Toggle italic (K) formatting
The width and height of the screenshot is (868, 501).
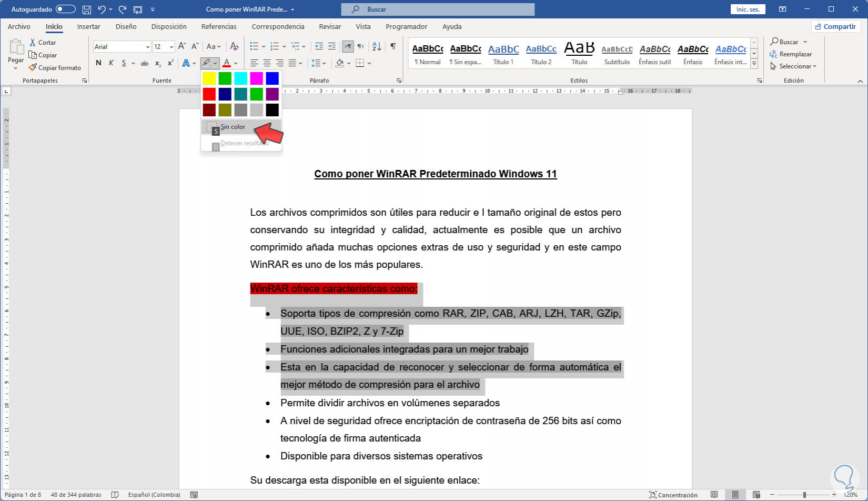(111, 63)
